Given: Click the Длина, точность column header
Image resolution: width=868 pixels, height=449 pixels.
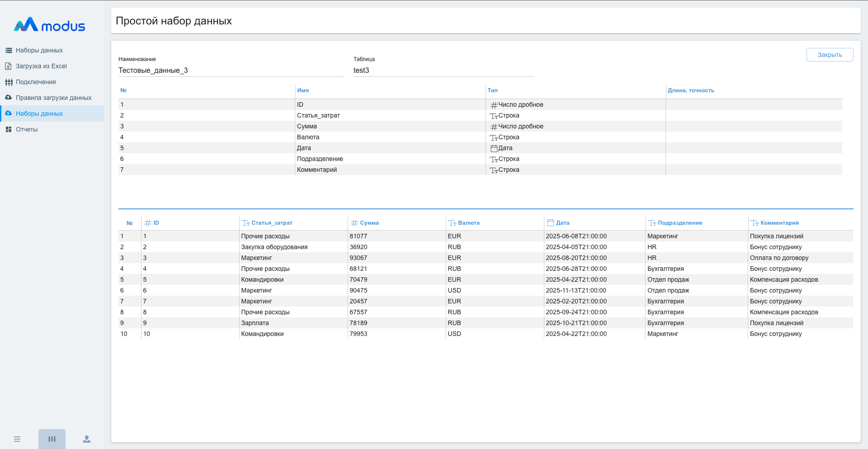Looking at the screenshot, I should click(691, 90).
